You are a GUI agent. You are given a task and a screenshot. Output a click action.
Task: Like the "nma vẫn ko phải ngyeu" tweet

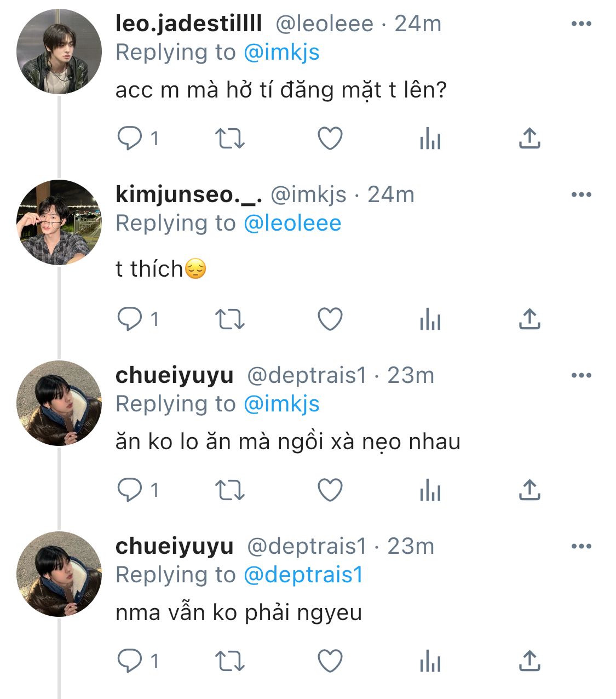330,661
